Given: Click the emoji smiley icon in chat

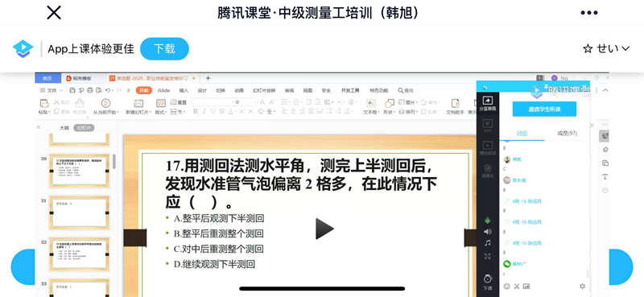Looking at the screenshot, I should 507,286.
